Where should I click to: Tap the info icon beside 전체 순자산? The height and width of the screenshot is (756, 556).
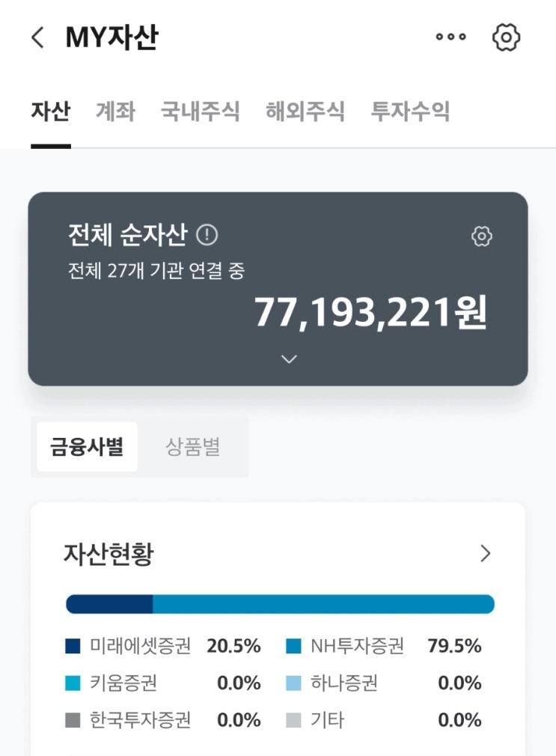tap(207, 236)
